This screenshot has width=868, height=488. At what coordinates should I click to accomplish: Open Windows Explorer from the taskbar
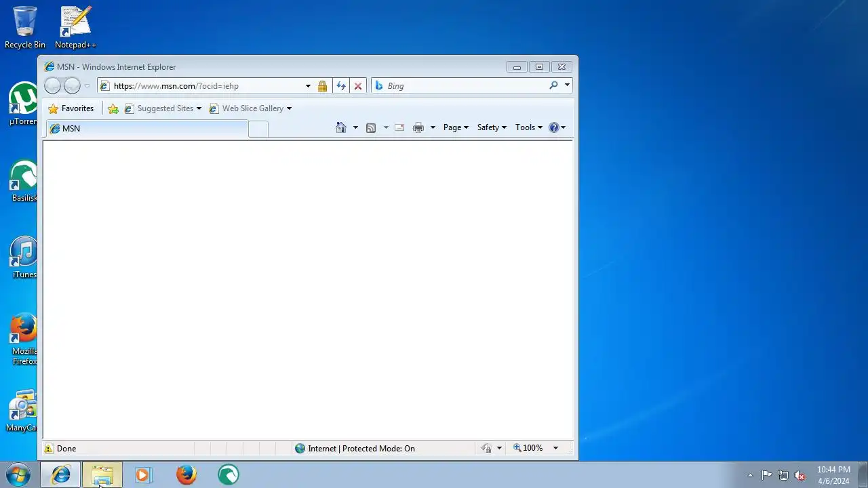point(102,474)
